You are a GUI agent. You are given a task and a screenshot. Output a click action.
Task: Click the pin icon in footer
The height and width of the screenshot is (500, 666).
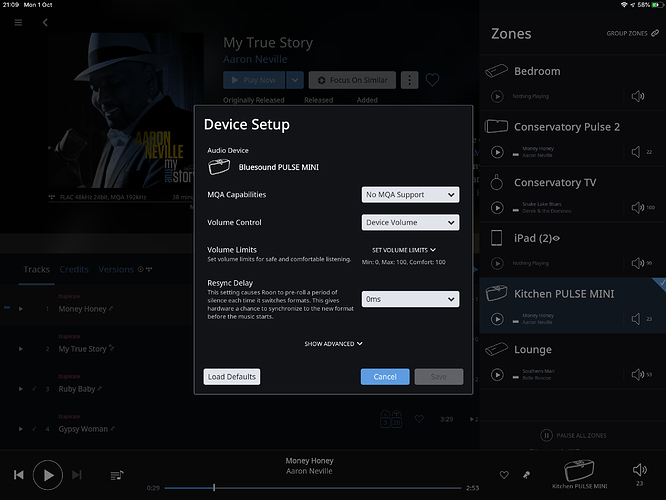pos(527,475)
